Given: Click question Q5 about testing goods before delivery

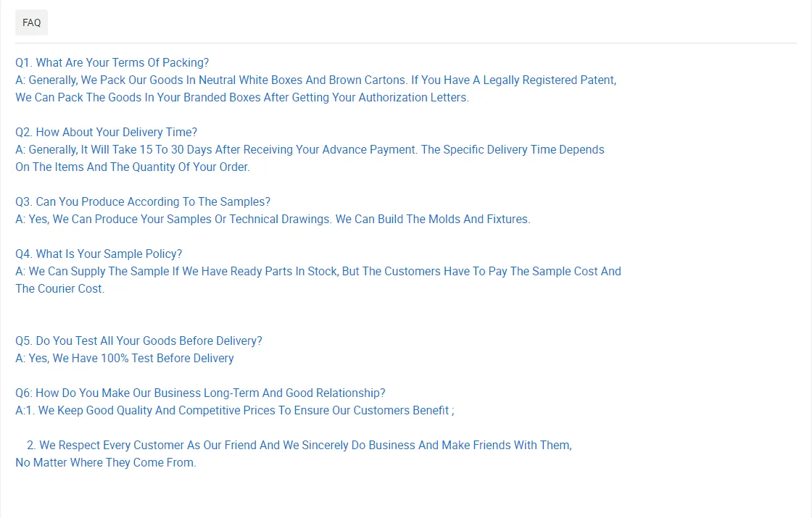Looking at the screenshot, I should coord(138,341).
